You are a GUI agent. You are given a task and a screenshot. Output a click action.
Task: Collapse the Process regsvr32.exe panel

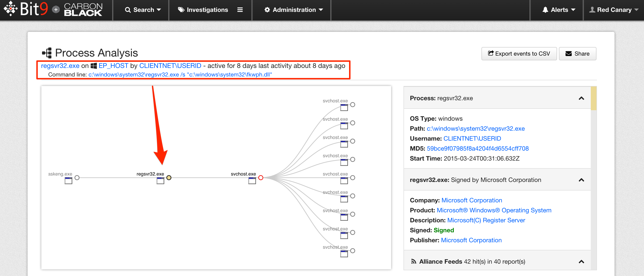(x=581, y=98)
